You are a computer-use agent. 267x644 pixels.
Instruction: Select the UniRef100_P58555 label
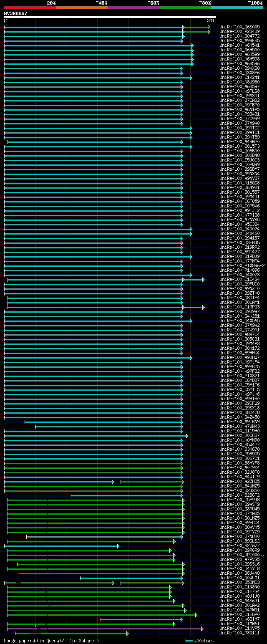click(x=239, y=454)
